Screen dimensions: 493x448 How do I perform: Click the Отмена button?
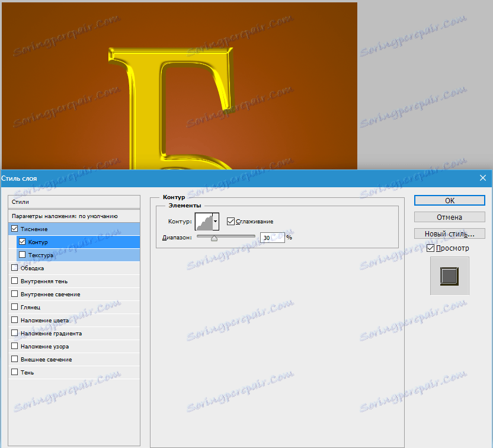click(x=449, y=217)
